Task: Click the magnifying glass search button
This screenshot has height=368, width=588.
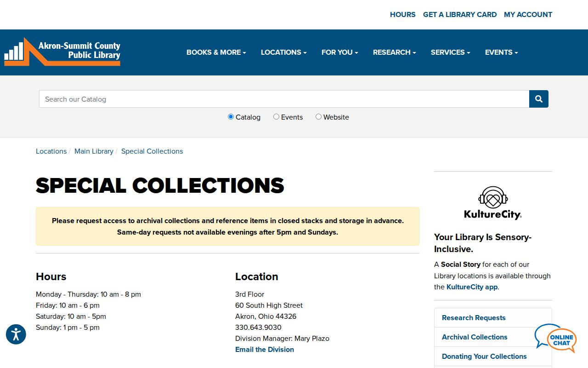Action: [539, 99]
